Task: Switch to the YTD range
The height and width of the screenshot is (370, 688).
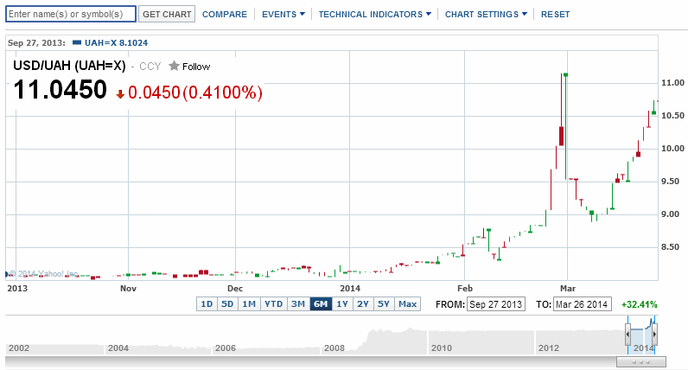Action: (x=274, y=304)
